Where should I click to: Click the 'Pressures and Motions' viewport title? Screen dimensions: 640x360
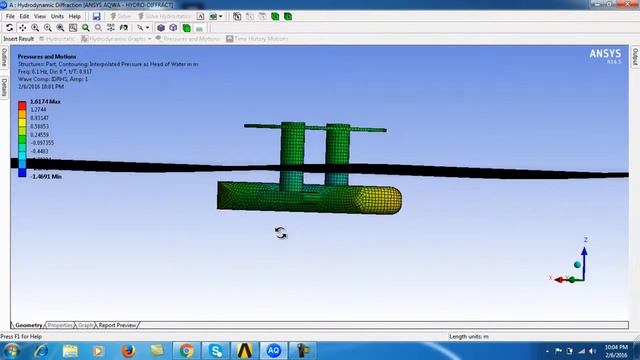47,57
